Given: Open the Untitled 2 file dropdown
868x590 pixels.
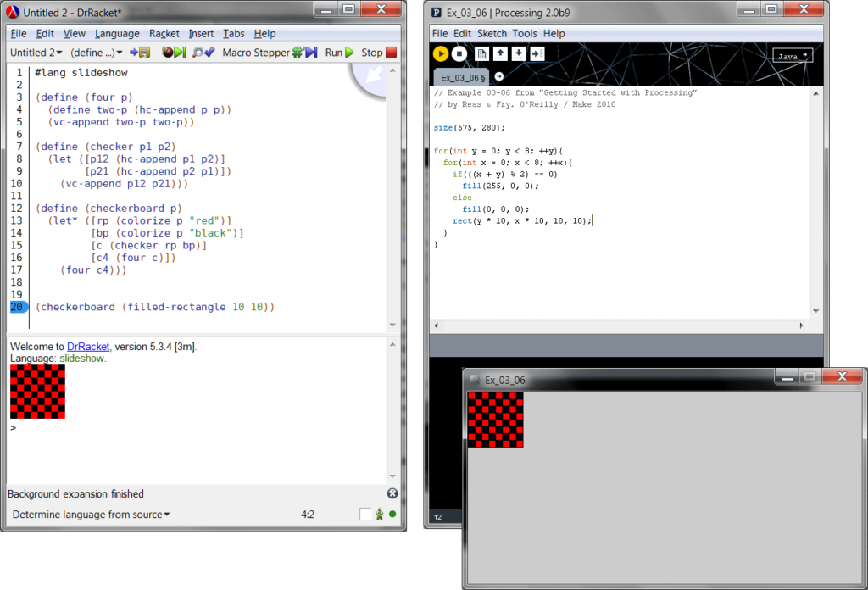Looking at the screenshot, I should [x=36, y=53].
